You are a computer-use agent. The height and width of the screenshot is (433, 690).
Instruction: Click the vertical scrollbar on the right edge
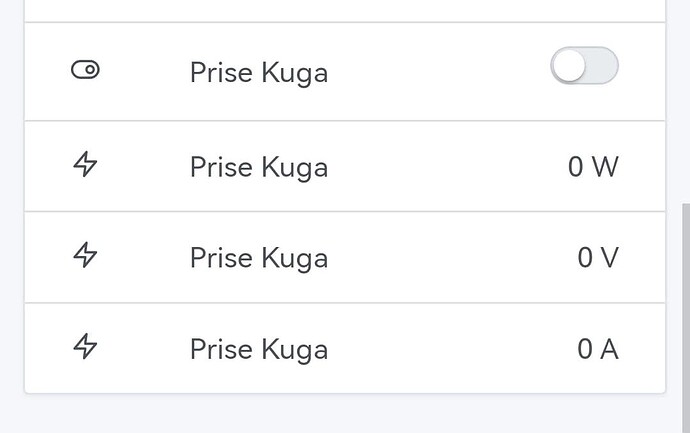click(685, 300)
